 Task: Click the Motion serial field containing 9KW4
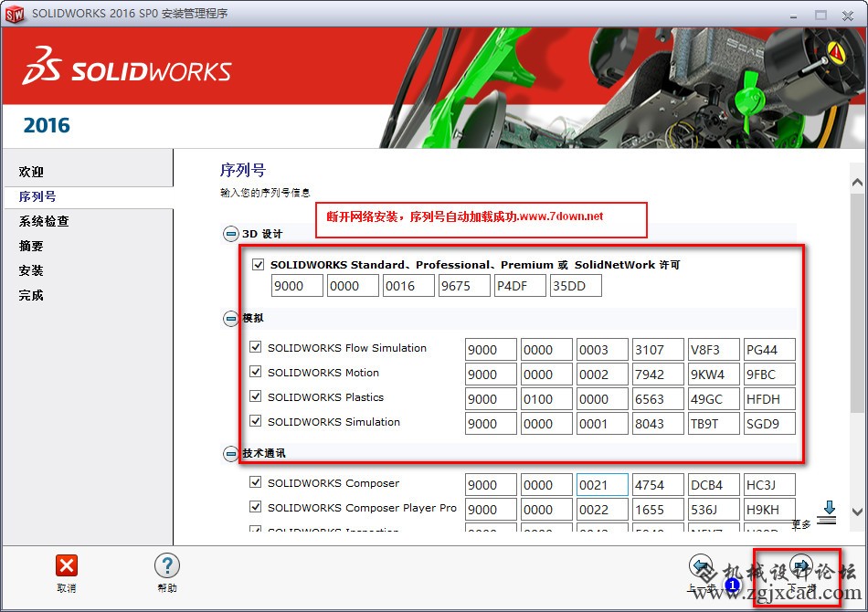tap(714, 375)
